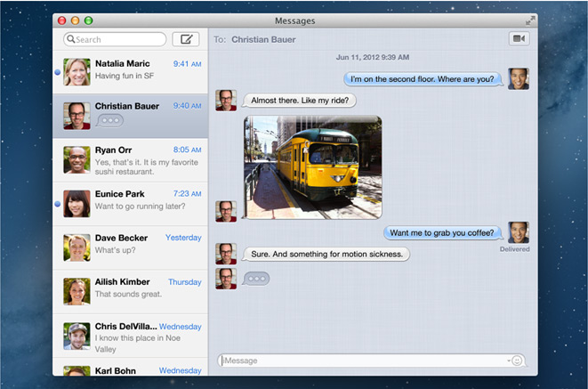Click the "Want me to grab you coffee?" bubble
The width and height of the screenshot is (588, 389).
tap(443, 233)
